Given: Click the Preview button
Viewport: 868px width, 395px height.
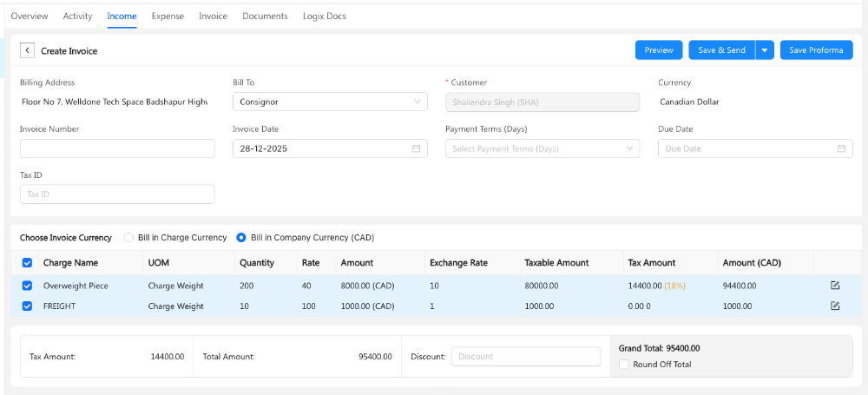Looking at the screenshot, I should coord(659,50).
